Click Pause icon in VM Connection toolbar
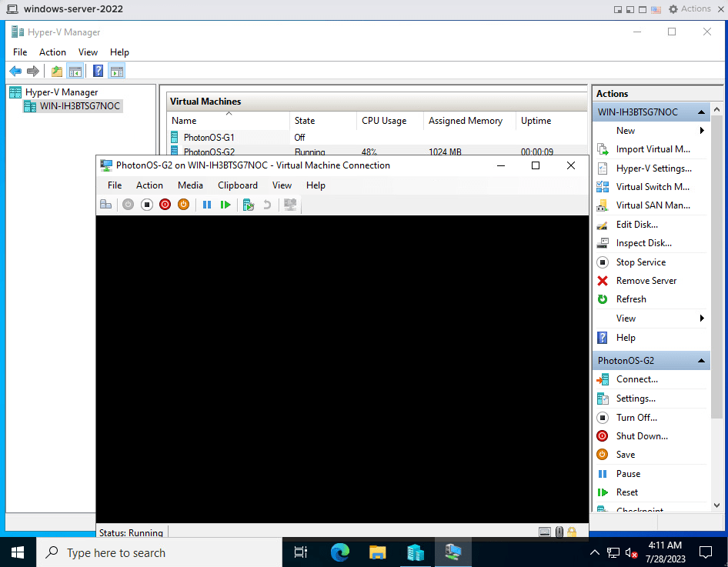 (207, 204)
